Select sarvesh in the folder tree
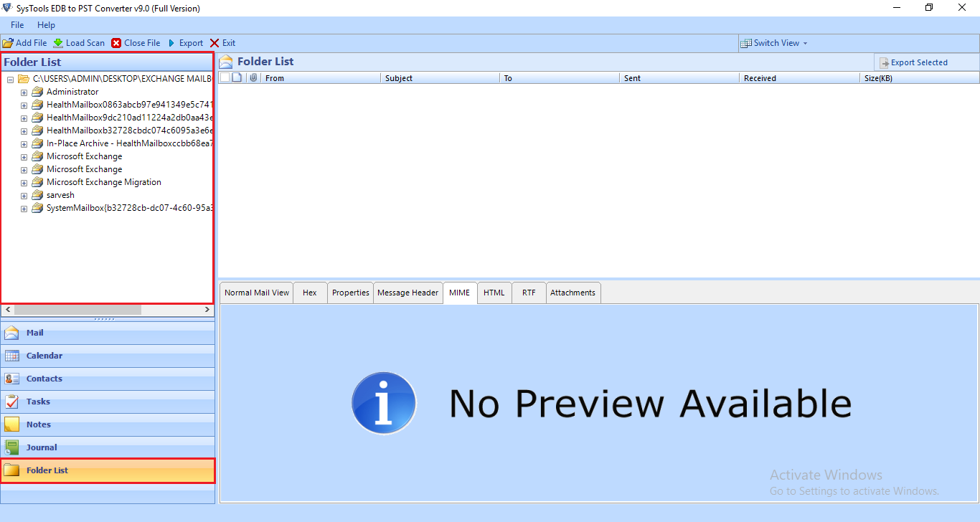This screenshot has height=522, width=980. point(60,195)
